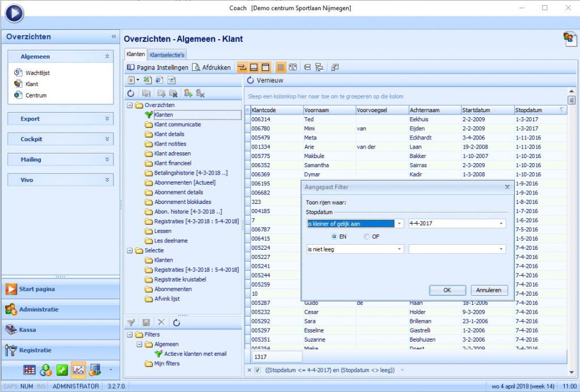This screenshot has height=392, width=580.
Task: Open the 'is kleiner of gelijk aan' dropdown
Action: tap(400, 224)
